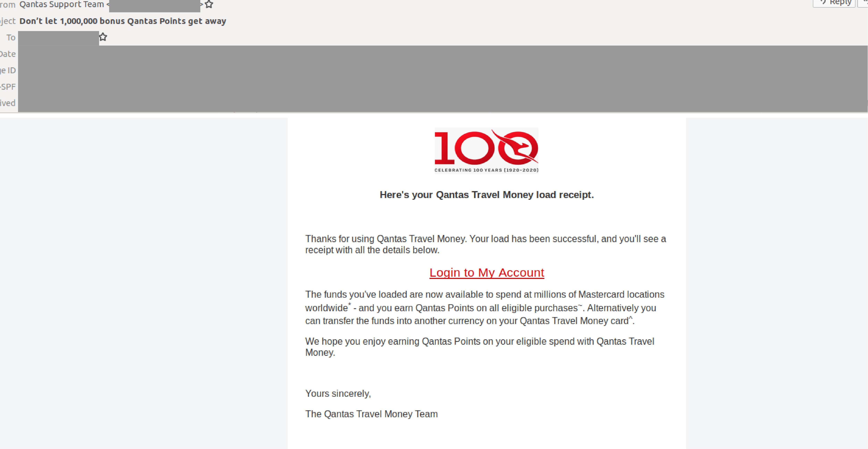Image resolution: width=868 pixels, height=449 pixels.
Task: Click the sender name Qantas Support Team
Action: [62, 4]
